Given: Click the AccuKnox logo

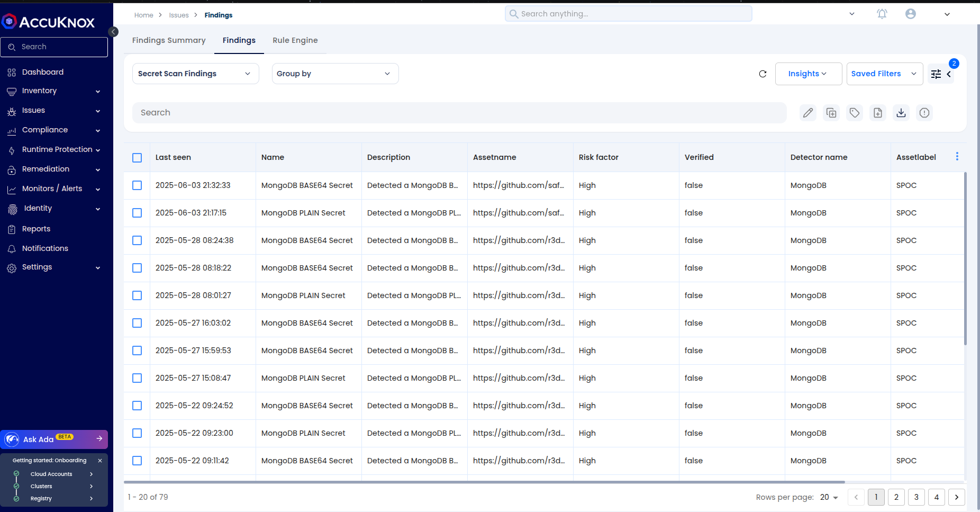Looking at the screenshot, I should 48,22.
